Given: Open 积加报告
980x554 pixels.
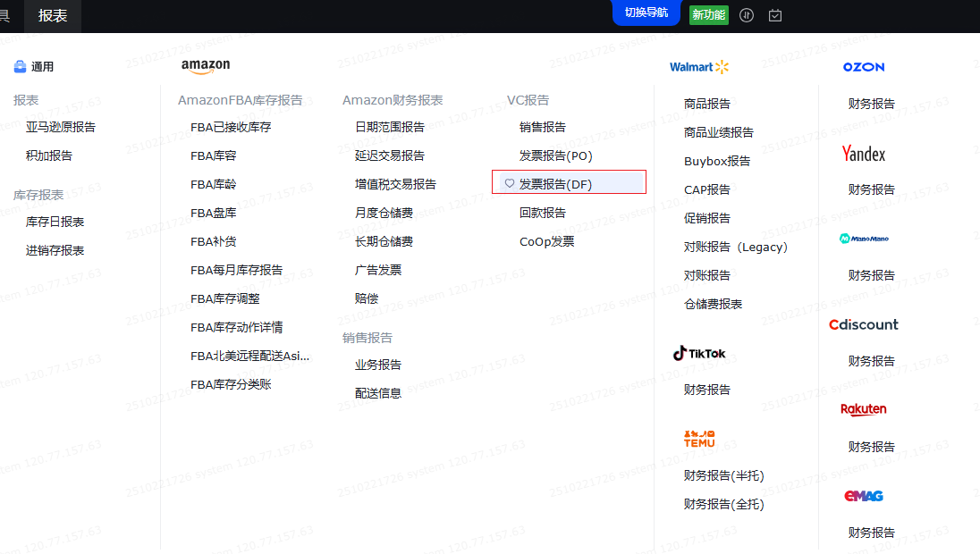Looking at the screenshot, I should coord(49,155).
